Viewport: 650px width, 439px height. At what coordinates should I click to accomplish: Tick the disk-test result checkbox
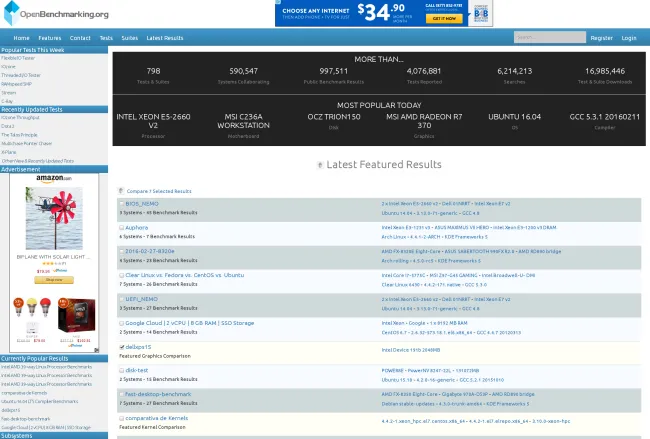click(x=121, y=370)
